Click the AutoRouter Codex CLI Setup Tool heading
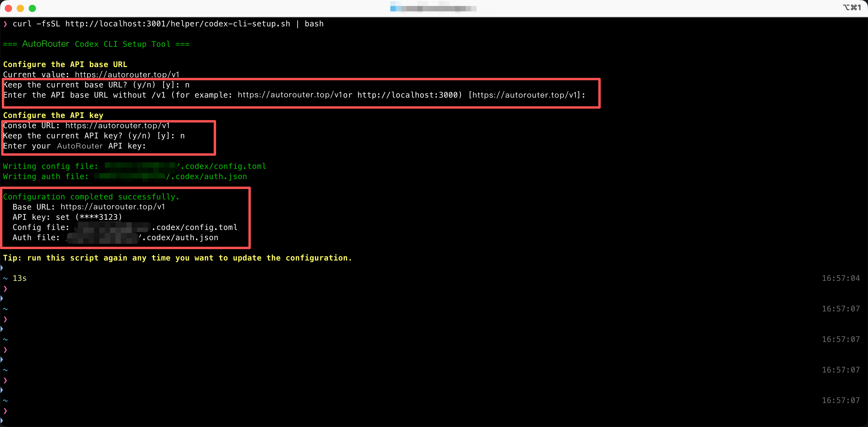The height and width of the screenshot is (427, 868). 96,44
